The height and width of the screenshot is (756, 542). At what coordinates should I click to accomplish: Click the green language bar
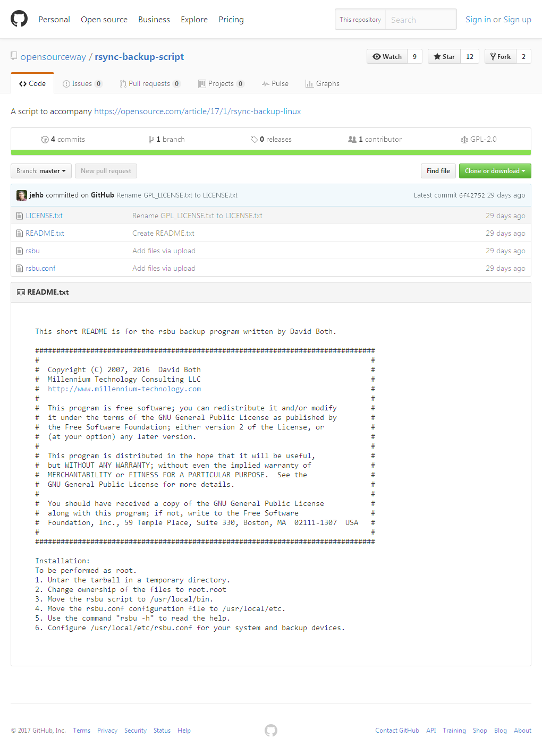pyautogui.click(x=271, y=153)
